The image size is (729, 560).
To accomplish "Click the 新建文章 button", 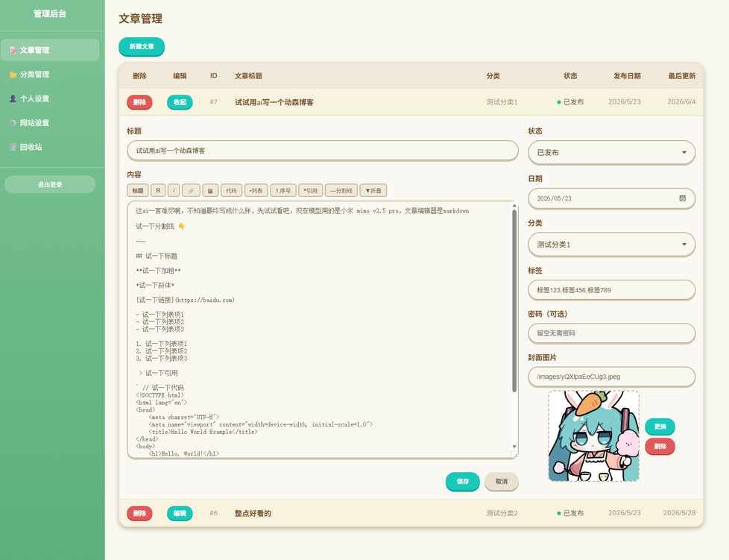I will [142, 46].
